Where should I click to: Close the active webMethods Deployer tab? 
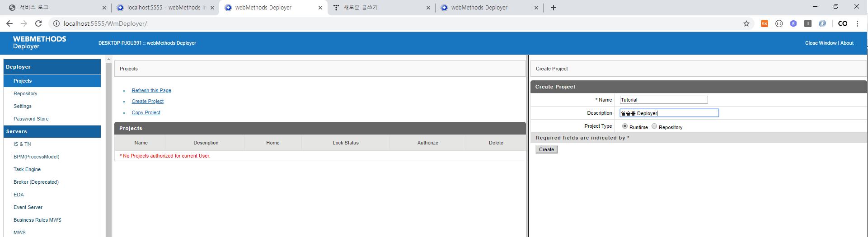click(x=320, y=8)
